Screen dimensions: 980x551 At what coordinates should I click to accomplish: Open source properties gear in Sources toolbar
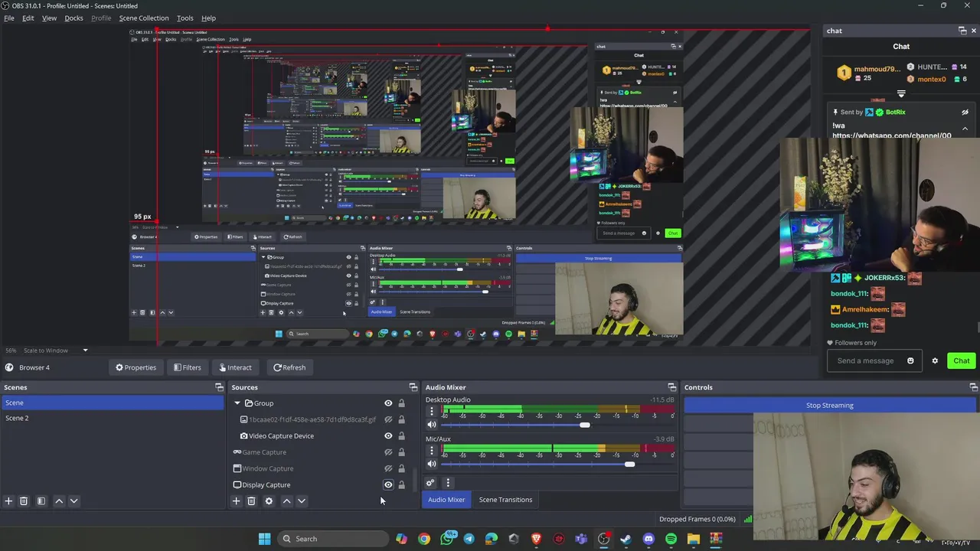tap(269, 501)
